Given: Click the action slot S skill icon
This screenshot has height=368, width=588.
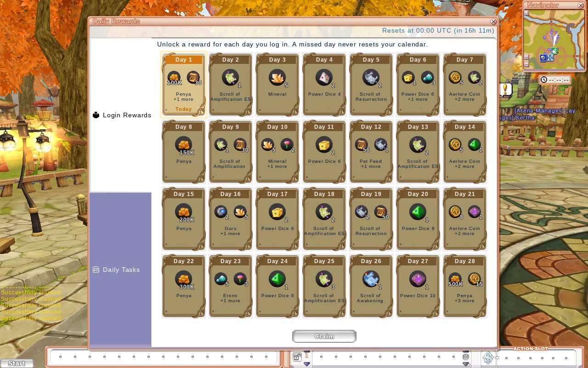Looking at the screenshot, I should 488,357.
